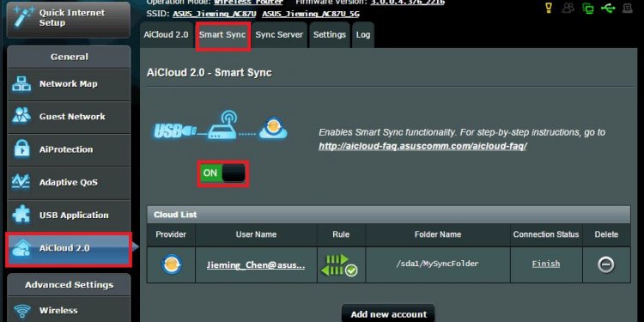Toggle Smart Sync ON/OFF switch

click(222, 173)
